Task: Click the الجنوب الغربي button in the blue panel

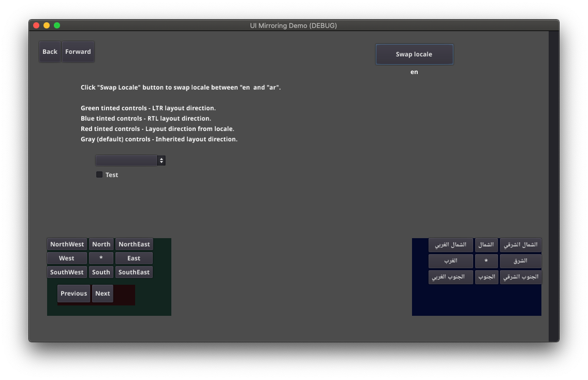Action: coord(450,276)
